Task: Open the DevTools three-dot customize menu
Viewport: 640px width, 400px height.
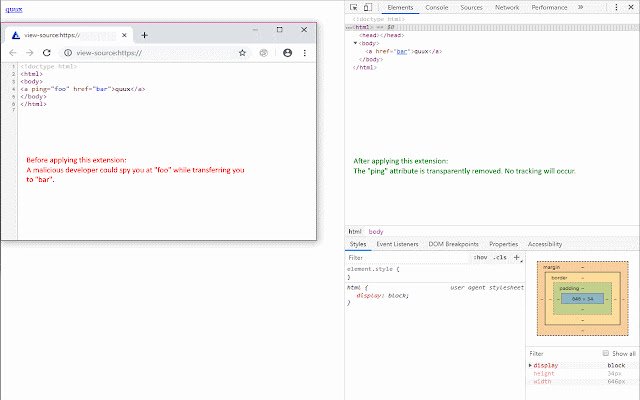Action: [616, 7]
